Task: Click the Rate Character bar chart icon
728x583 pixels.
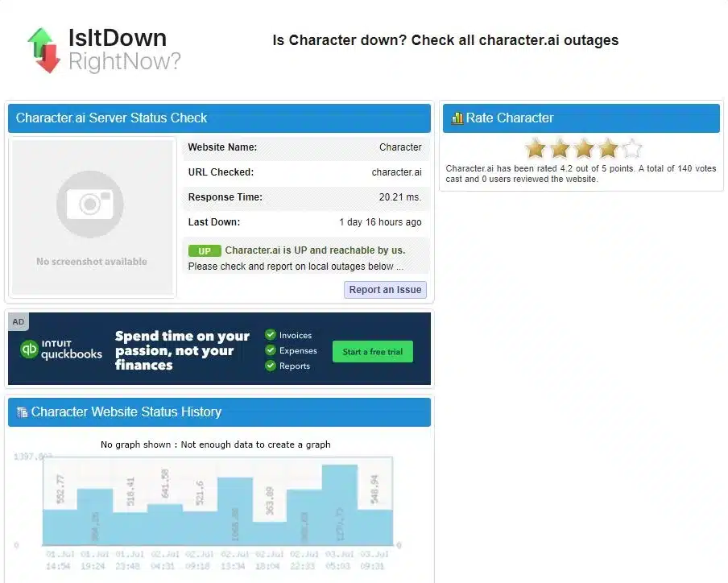Action: [457, 118]
